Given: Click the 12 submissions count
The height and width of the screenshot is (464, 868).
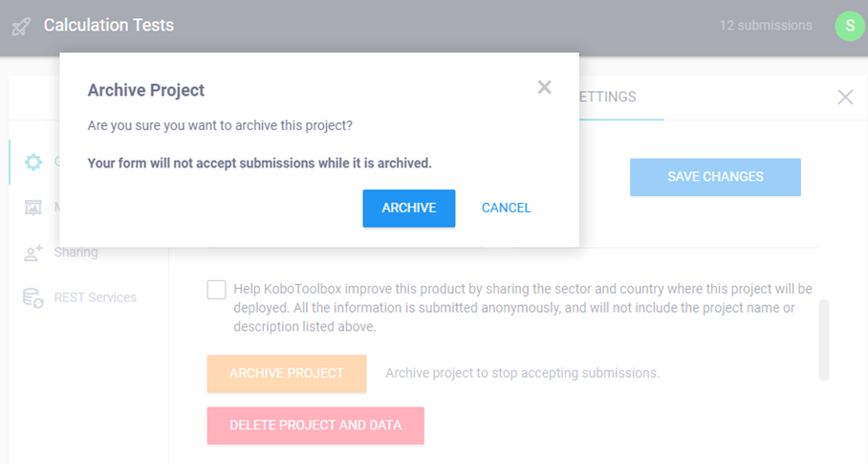Looking at the screenshot, I should (x=765, y=26).
